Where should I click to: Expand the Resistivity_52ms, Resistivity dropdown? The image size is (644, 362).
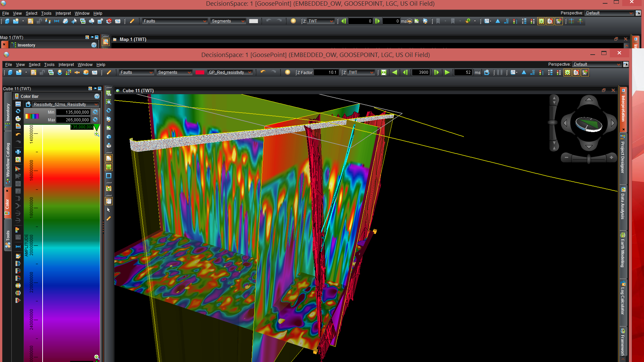pyautogui.click(x=65, y=105)
